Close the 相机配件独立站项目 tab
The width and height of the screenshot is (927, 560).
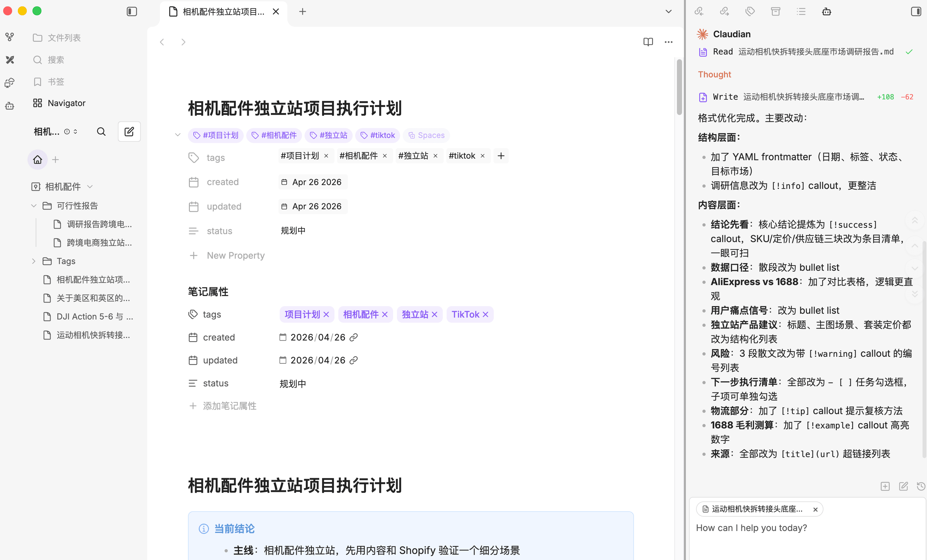[276, 12]
